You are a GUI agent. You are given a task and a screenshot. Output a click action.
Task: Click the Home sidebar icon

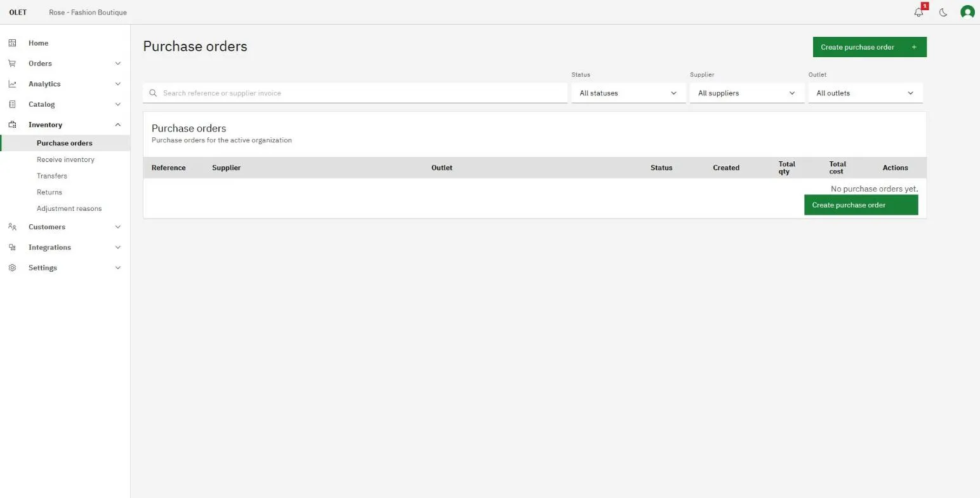[x=12, y=43]
